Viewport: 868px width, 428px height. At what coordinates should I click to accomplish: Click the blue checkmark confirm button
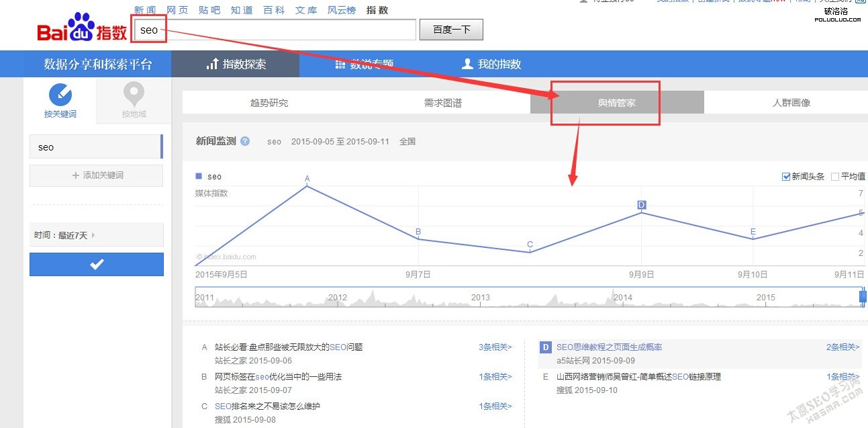[96, 264]
